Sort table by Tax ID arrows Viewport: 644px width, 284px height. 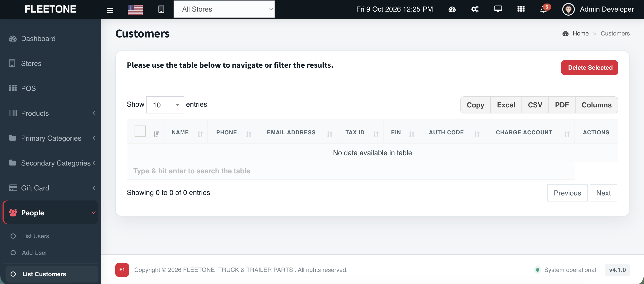click(376, 134)
